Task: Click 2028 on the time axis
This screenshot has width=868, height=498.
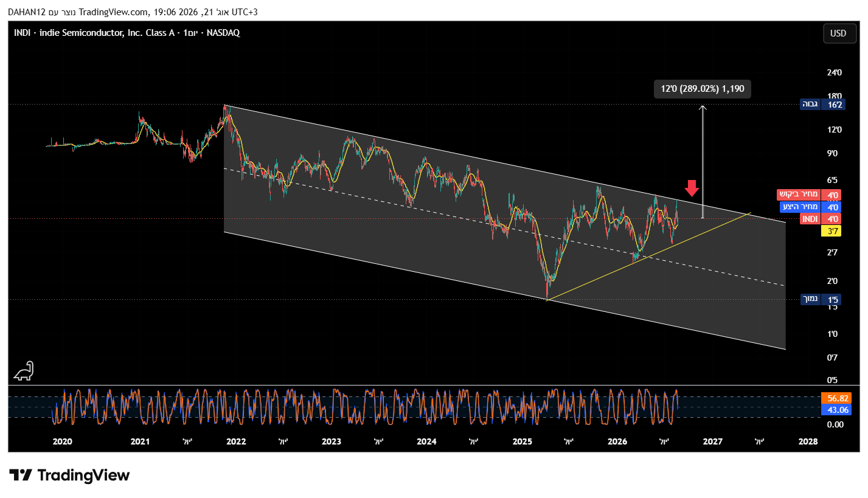Action: (808, 441)
